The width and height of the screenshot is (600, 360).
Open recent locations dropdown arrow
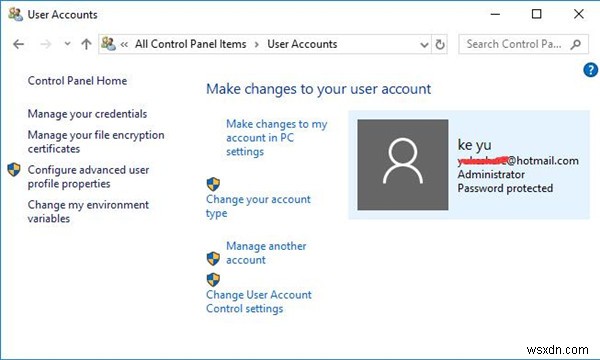pos(67,44)
